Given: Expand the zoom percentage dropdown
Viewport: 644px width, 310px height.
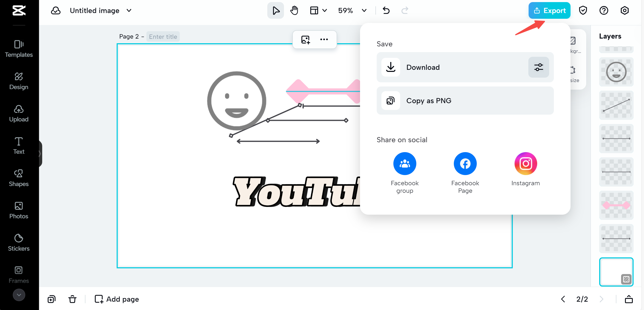Looking at the screenshot, I should click(364, 11).
